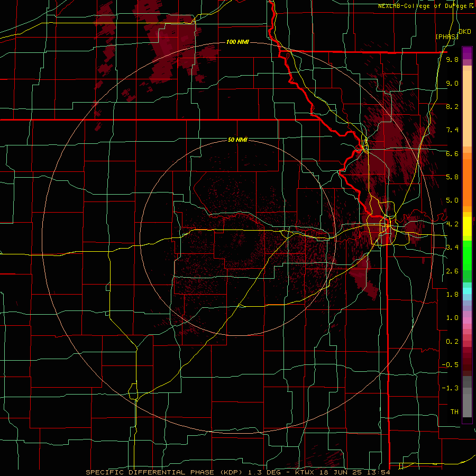This screenshot has height=476, width=476.
Task: Click the pink swatch of the colorbar
Action: click(467, 321)
